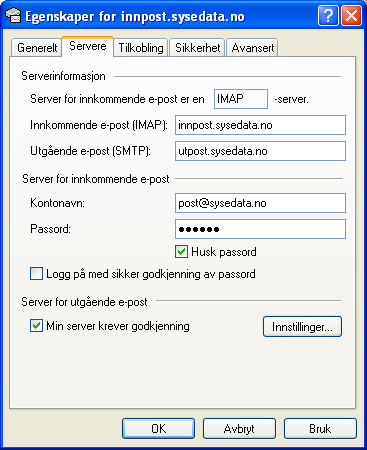Open the Tilkobling tab

tap(141, 48)
